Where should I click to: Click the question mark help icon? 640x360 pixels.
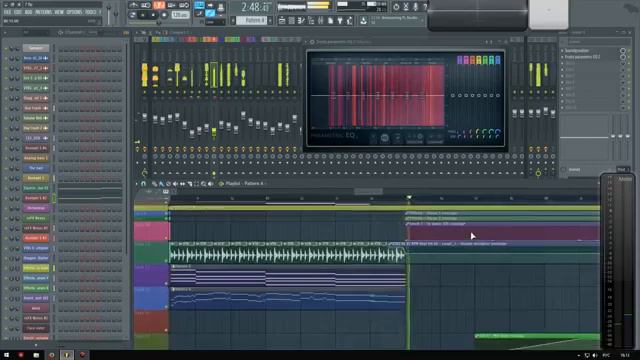[x=425, y=7]
